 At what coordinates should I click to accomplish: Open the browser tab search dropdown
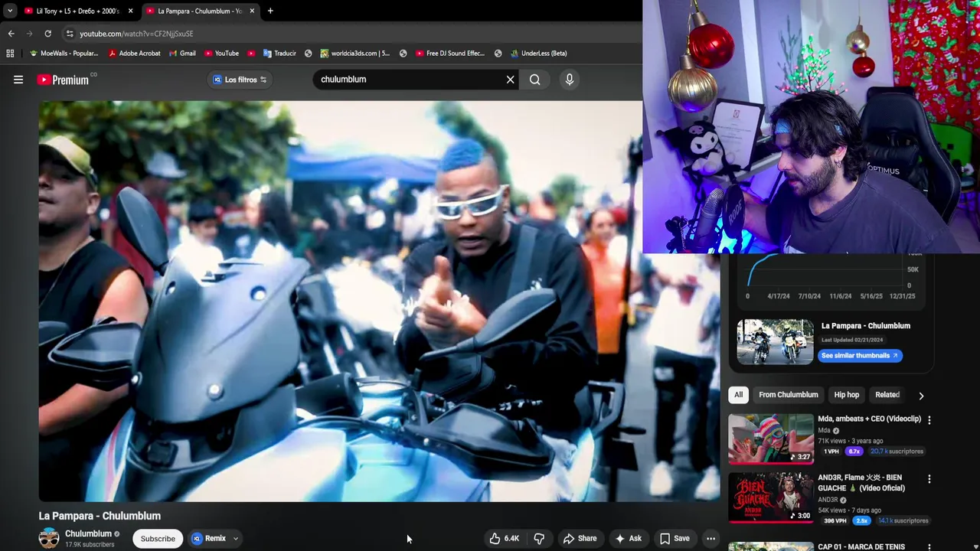[9, 11]
